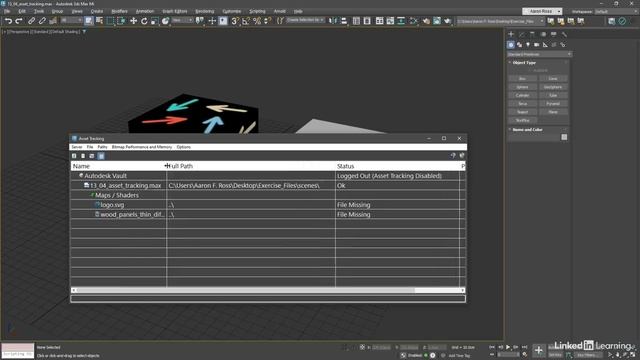Viewport: 640px width, 360px height.
Task: Open the Reference Coordinate System dropdown
Action: tap(182, 20)
